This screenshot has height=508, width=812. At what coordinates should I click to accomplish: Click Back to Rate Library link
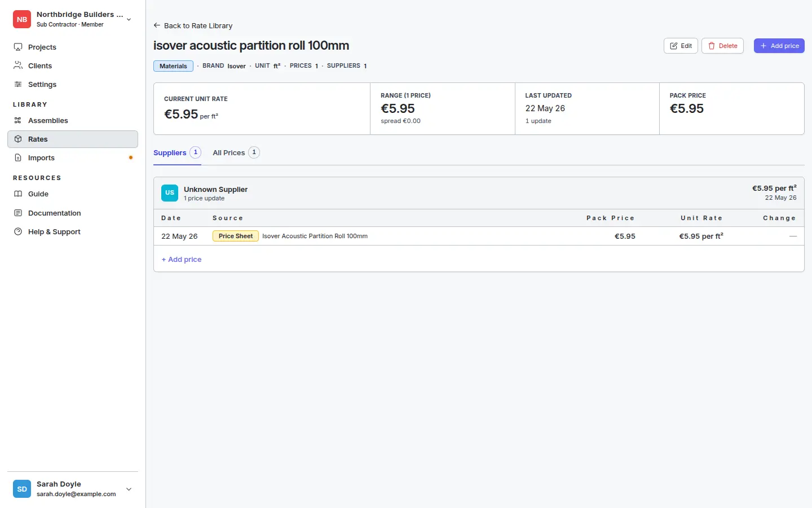pyautogui.click(x=193, y=25)
